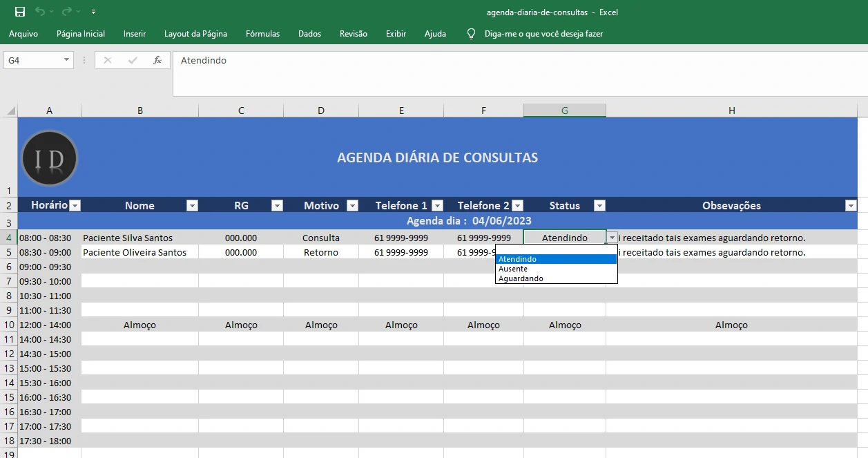Image resolution: width=868 pixels, height=458 pixels.
Task: Open the Status column filter dropdown
Action: pos(599,205)
